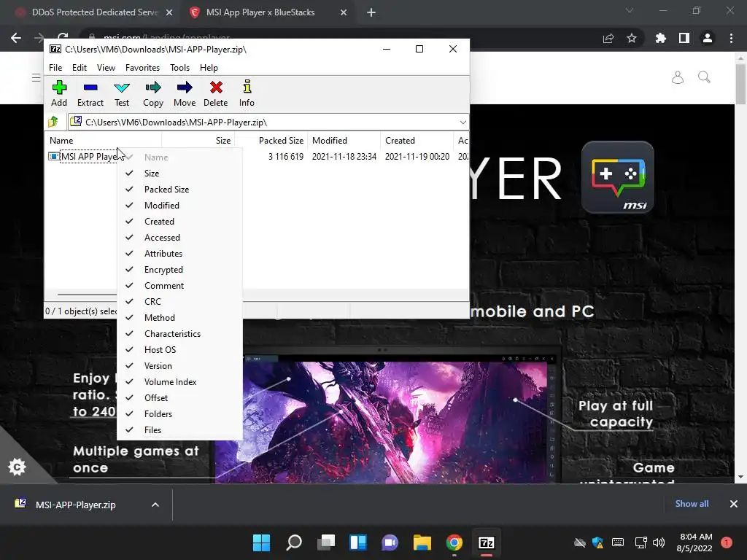Click the MSI site user account icon
Viewport: 747px width, 560px height.
(678, 77)
